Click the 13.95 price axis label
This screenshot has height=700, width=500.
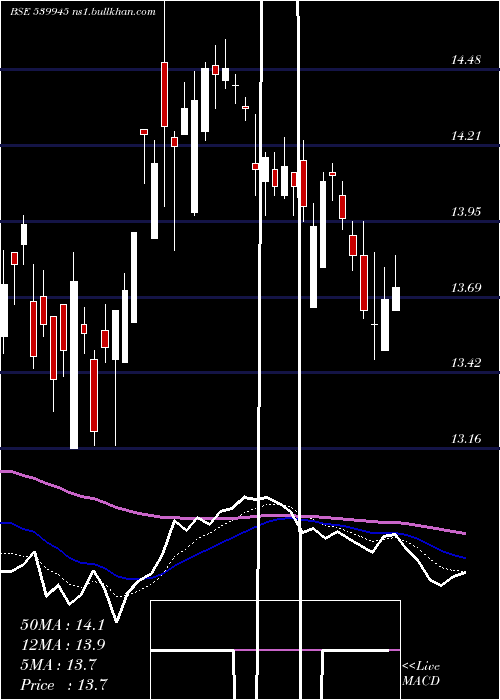click(466, 211)
